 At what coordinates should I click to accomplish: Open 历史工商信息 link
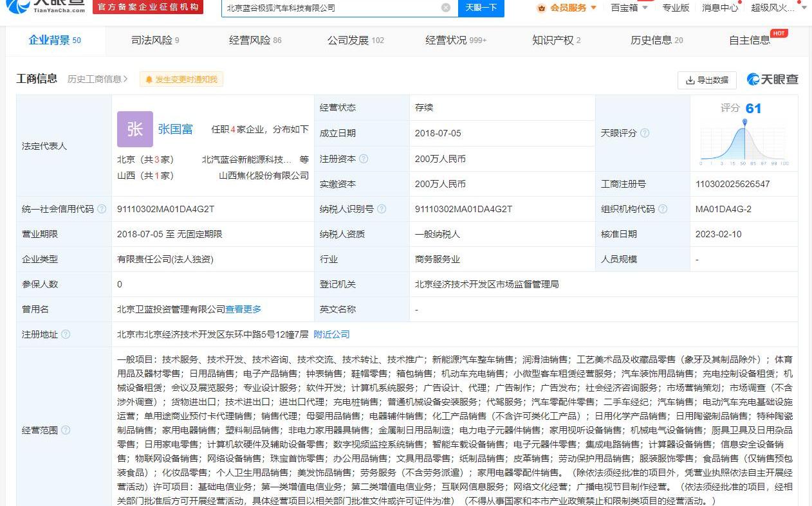[98, 79]
